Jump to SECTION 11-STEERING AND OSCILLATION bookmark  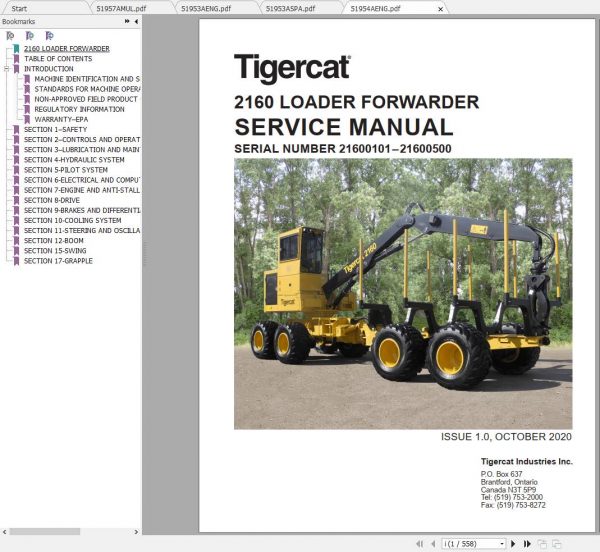(82, 231)
